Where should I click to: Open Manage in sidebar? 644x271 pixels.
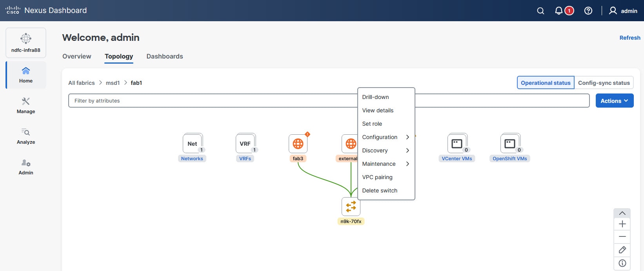tap(26, 106)
